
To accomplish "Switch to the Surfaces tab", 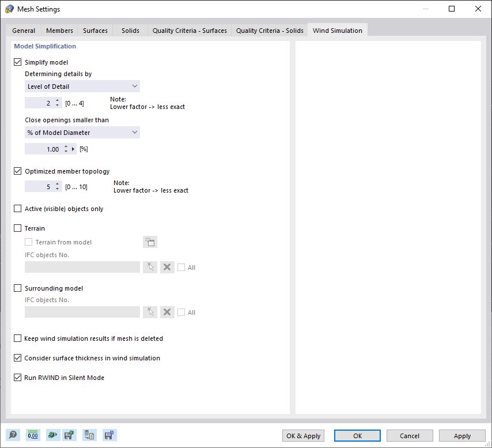I will pos(95,31).
